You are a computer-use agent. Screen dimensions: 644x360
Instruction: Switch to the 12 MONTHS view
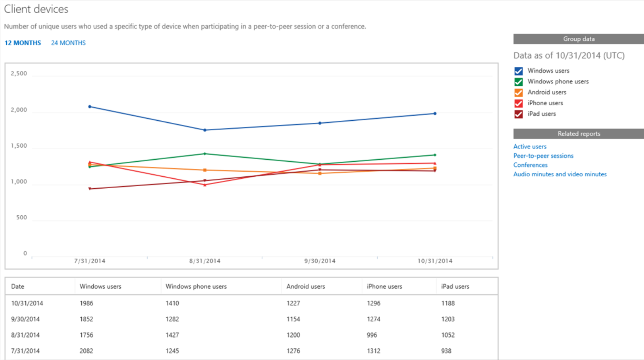tap(23, 43)
